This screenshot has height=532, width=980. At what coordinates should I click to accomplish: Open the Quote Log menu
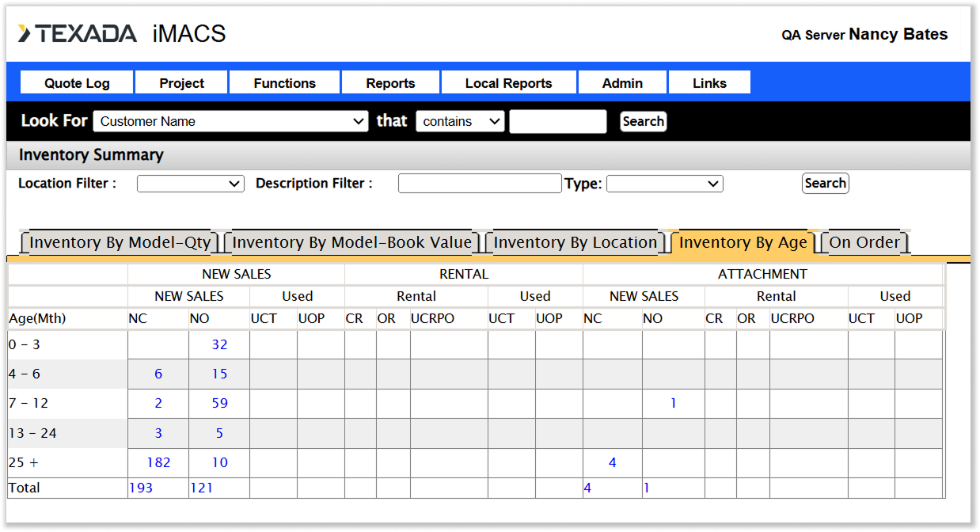click(x=77, y=83)
